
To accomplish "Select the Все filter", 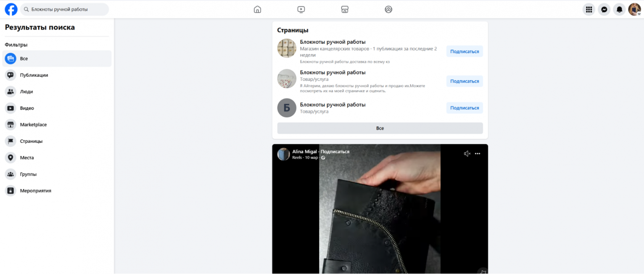I will click(57, 59).
